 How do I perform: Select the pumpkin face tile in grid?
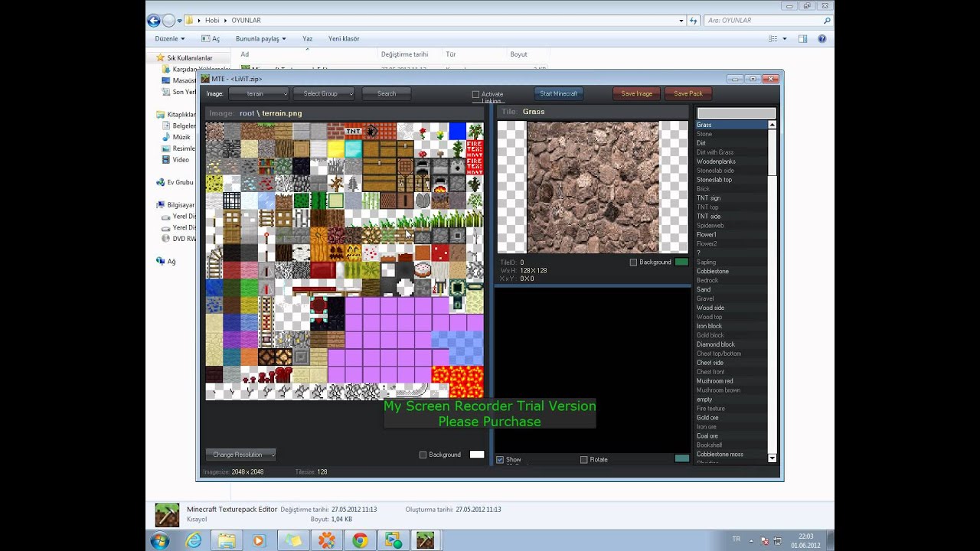(x=336, y=253)
